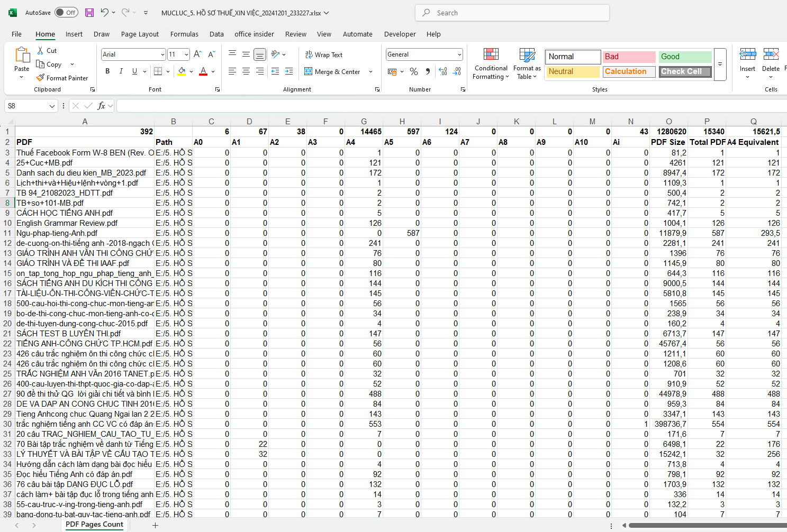Click the Undo arrow icon
The width and height of the screenshot is (787, 532).
point(105,13)
